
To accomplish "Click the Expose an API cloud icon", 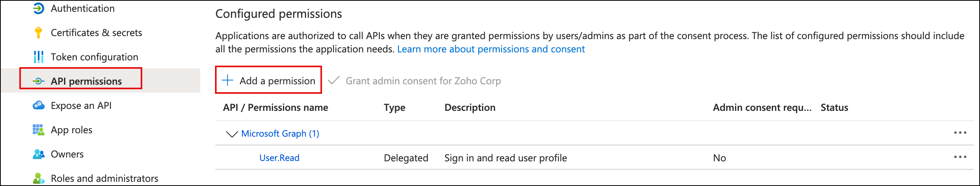I will 38,106.
